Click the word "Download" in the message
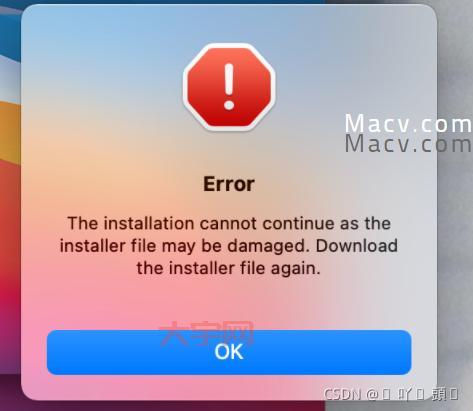 (x=357, y=246)
